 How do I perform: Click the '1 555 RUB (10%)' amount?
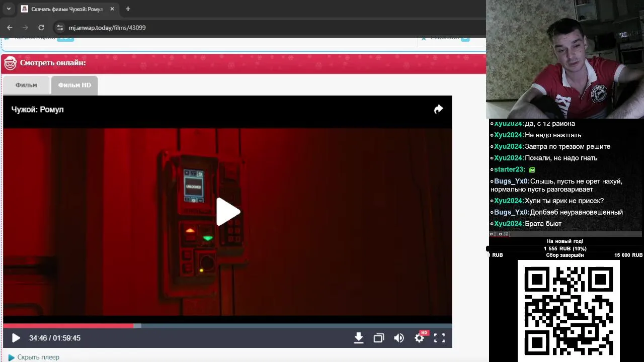tap(565, 249)
